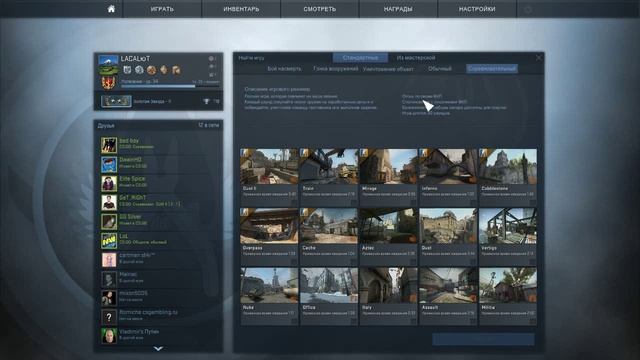Open the СМОТРЕТЬ menu
This screenshot has height=360, width=640.
pos(320,9)
